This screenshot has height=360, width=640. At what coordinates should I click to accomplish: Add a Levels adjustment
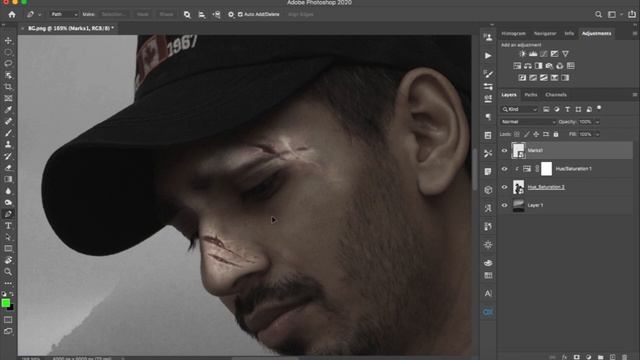pyautogui.click(x=533, y=54)
